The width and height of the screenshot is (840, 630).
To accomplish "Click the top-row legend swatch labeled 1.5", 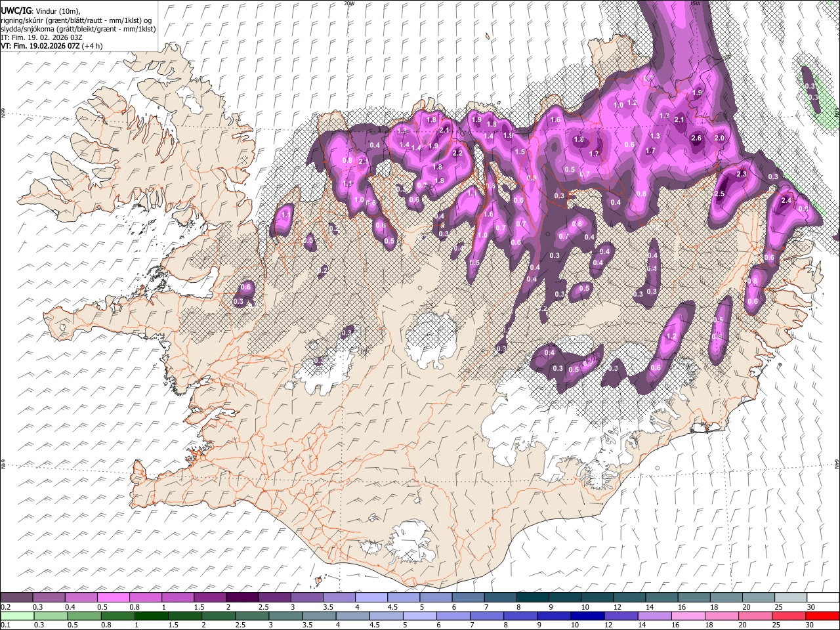I will coord(211,598).
